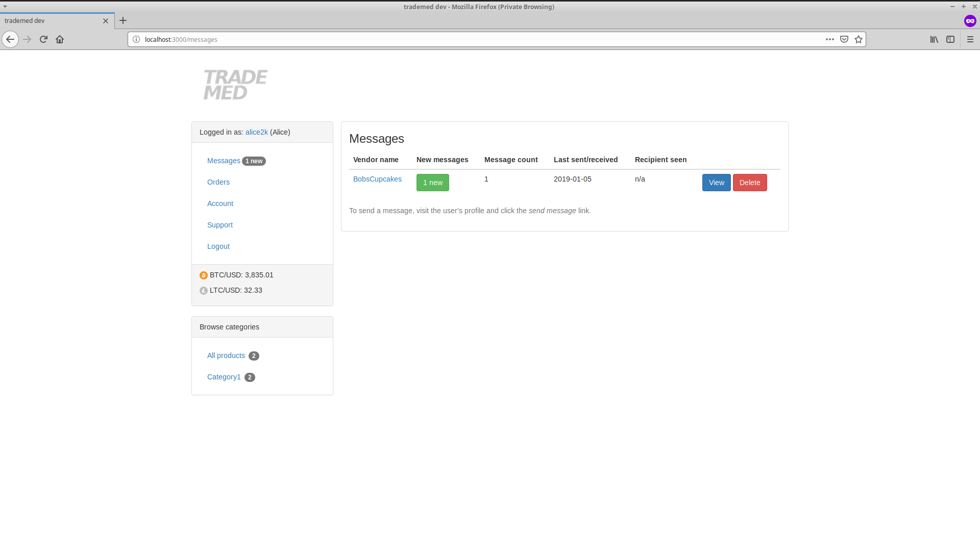Reload the current page

pos(43,39)
